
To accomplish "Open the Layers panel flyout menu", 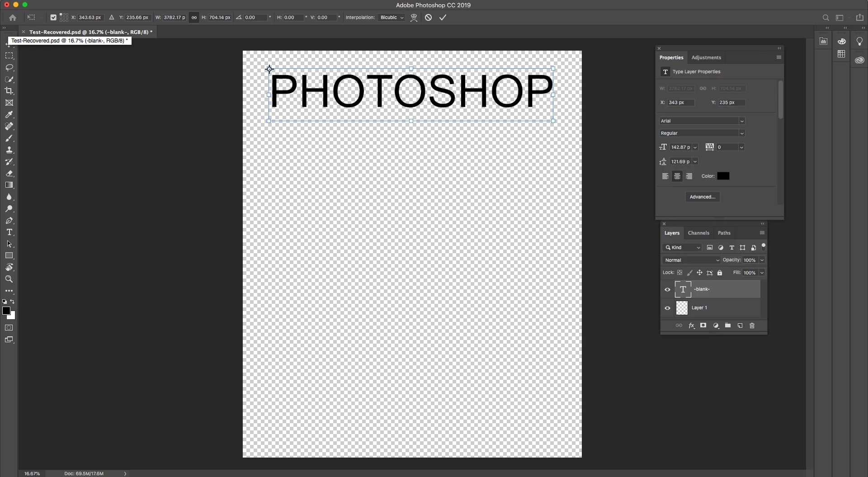I will 762,233.
